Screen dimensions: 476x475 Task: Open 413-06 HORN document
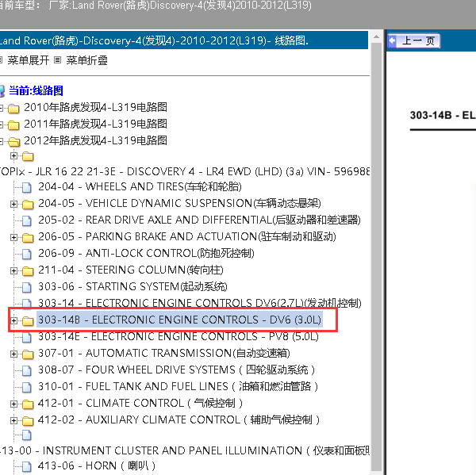coord(97,465)
